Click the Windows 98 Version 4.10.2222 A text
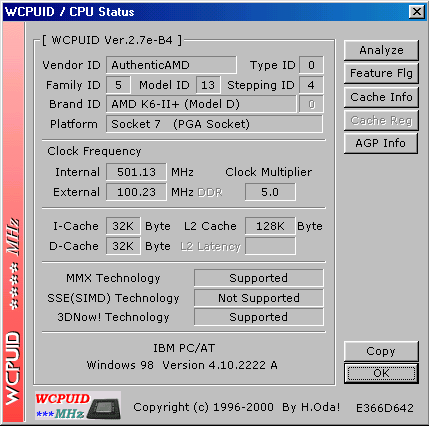 tap(182, 365)
